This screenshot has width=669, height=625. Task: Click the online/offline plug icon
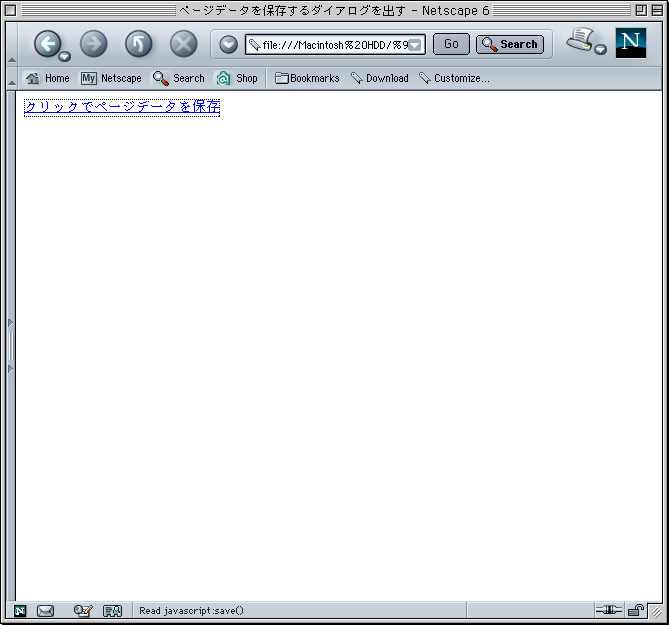click(x=608, y=610)
